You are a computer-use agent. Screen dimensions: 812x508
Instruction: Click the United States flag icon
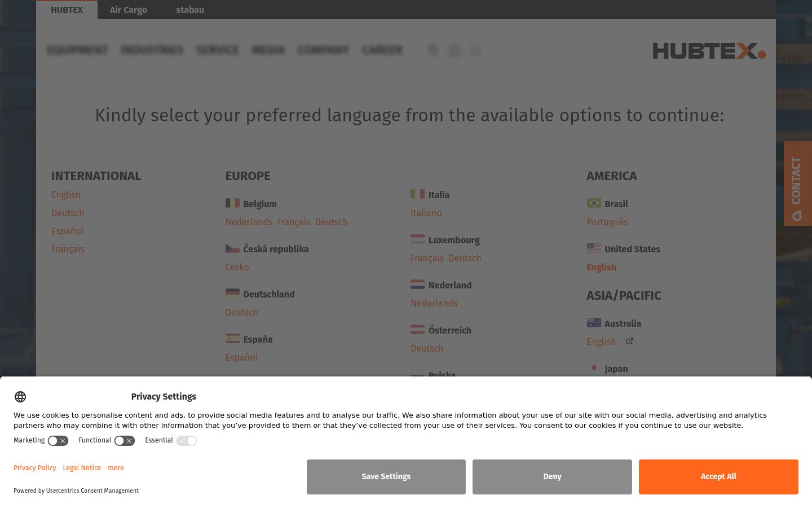pyautogui.click(x=594, y=248)
